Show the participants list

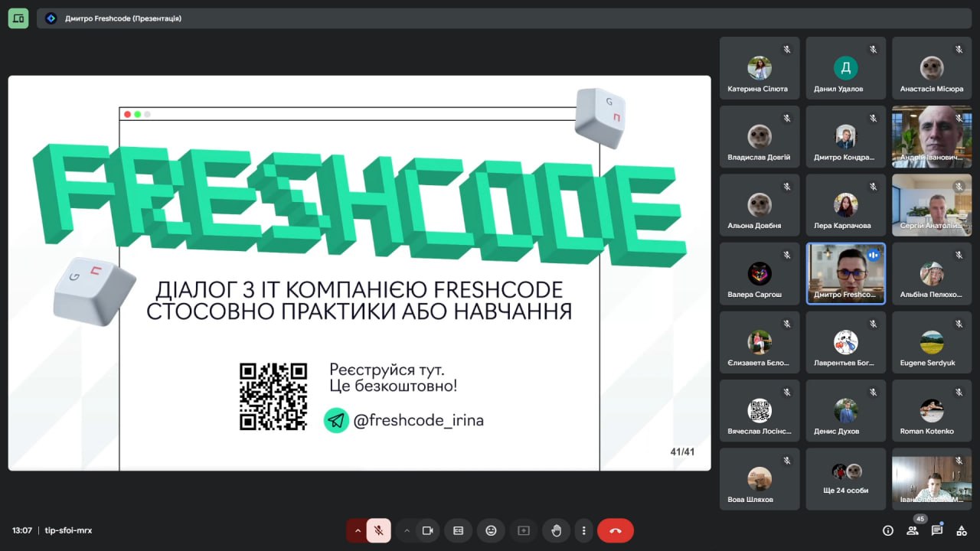[913, 530]
